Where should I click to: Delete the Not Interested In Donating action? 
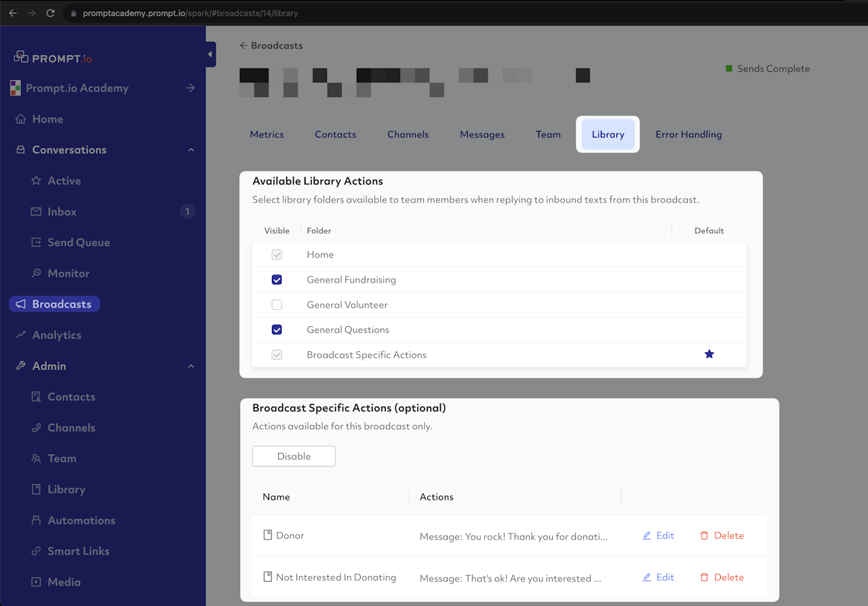[x=722, y=578]
